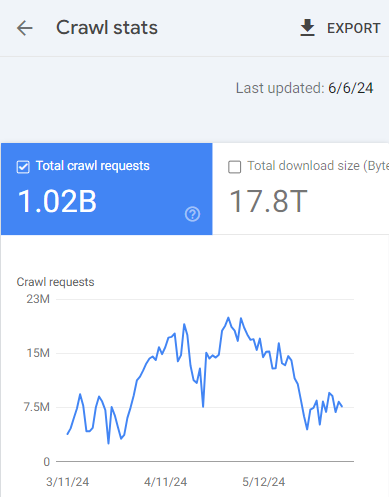Click the Crawl requests chart title
Image resolution: width=389 pixels, height=497 pixels.
point(55,282)
